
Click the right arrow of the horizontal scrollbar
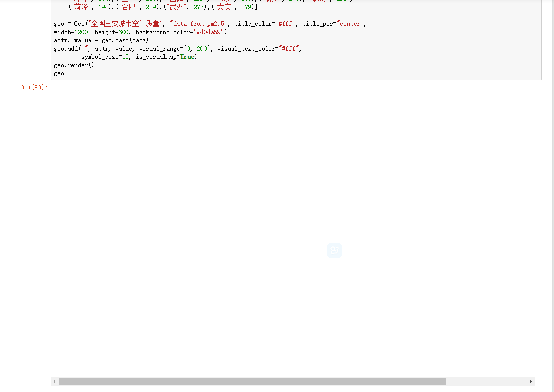click(x=531, y=382)
